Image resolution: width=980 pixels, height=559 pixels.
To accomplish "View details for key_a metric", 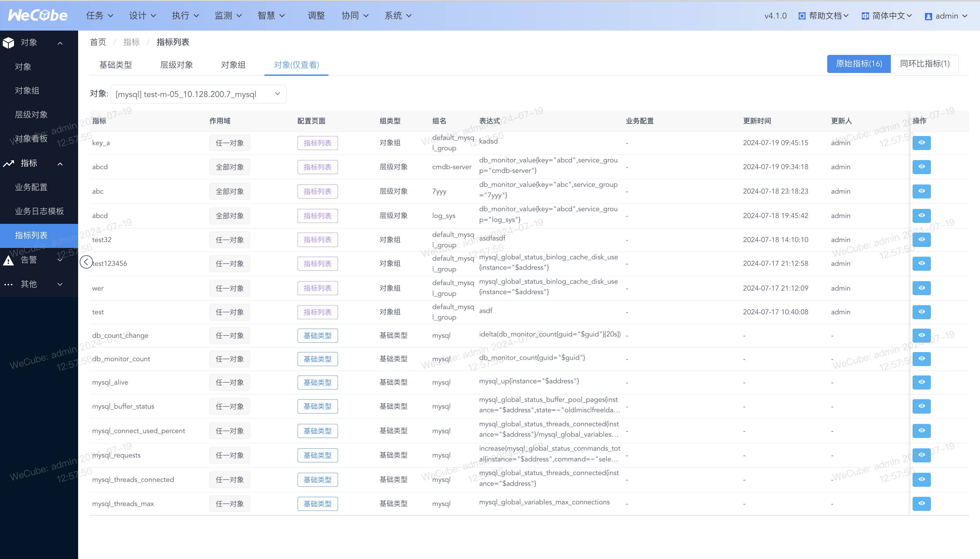I will click(x=921, y=143).
